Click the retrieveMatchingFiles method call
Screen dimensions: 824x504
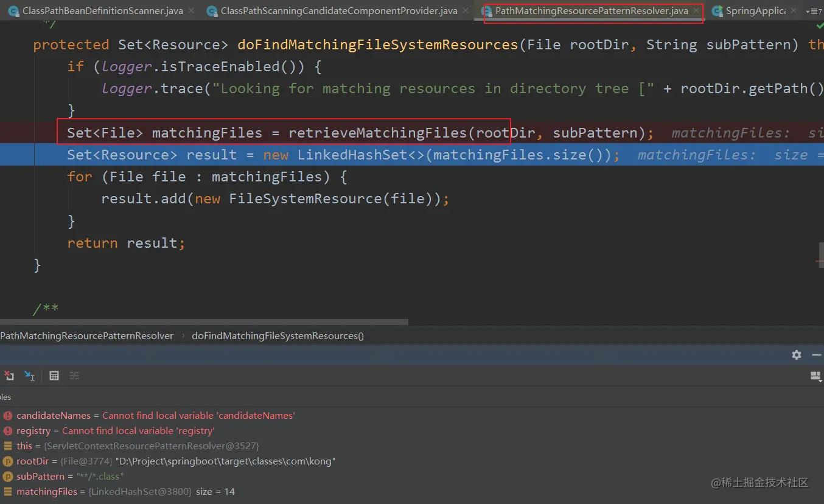(377, 133)
